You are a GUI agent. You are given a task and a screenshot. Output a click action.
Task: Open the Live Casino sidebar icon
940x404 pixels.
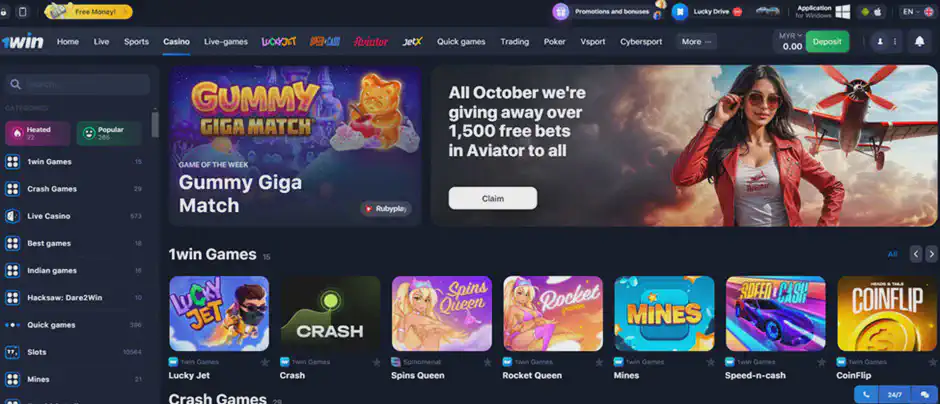click(x=13, y=216)
